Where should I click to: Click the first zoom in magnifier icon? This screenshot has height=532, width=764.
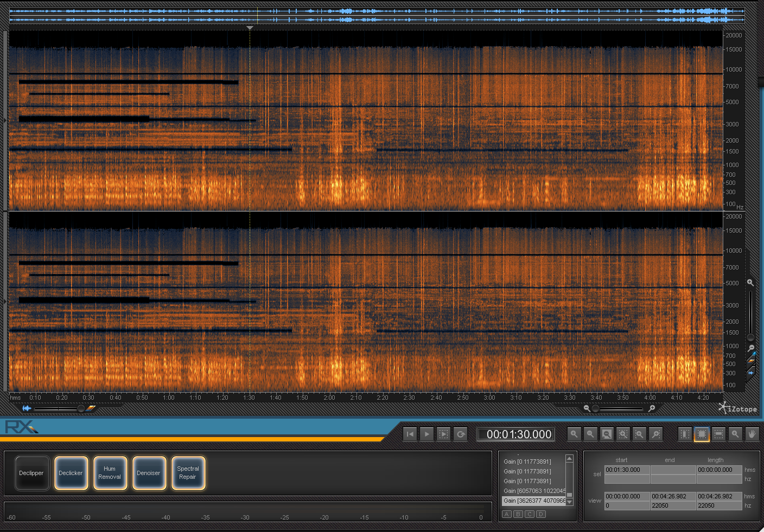tap(574, 434)
